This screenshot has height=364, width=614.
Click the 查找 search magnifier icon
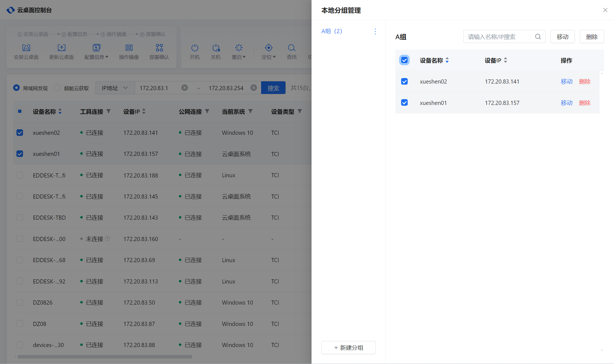click(x=292, y=48)
